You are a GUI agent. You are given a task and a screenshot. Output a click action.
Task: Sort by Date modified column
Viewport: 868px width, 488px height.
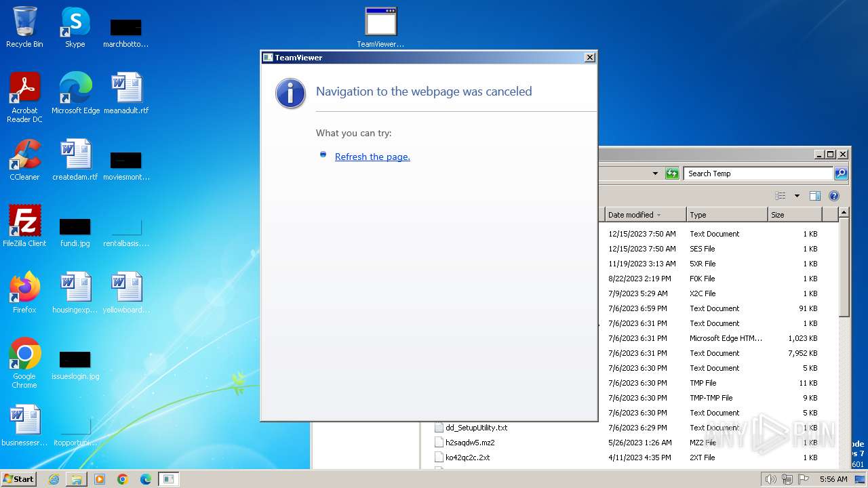[x=645, y=215]
